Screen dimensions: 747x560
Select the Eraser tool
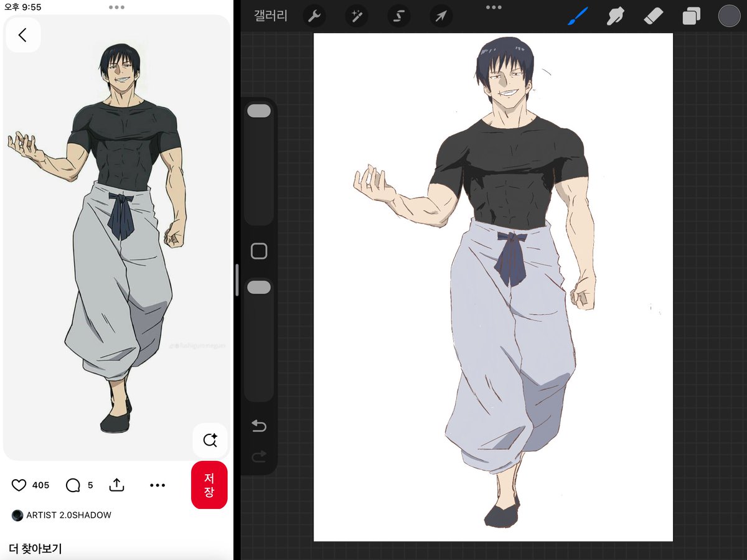point(653,16)
